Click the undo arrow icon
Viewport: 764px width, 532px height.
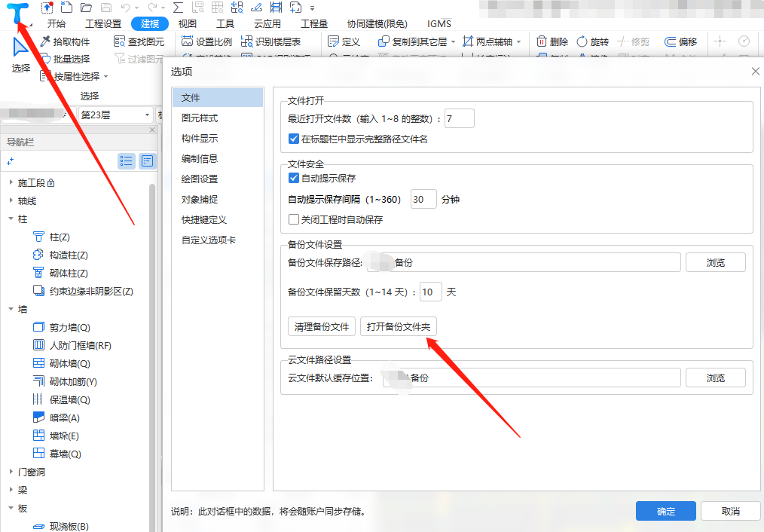[x=126, y=8]
